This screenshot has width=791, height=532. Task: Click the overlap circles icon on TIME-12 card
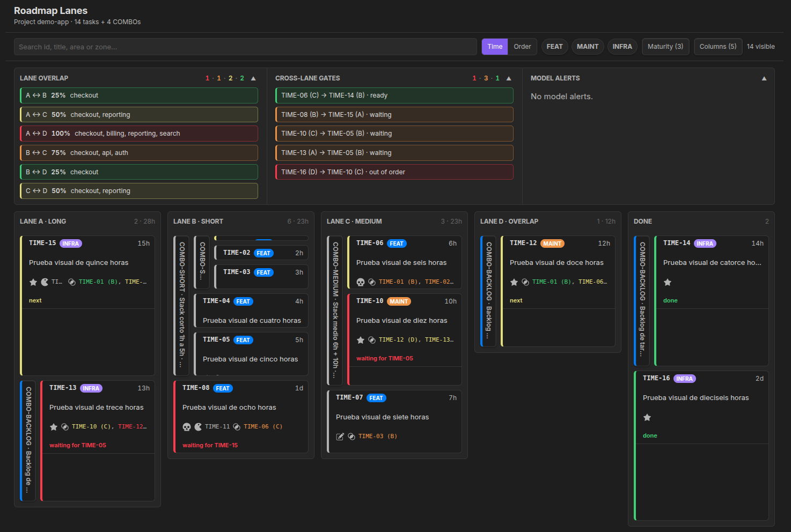(525, 282)
